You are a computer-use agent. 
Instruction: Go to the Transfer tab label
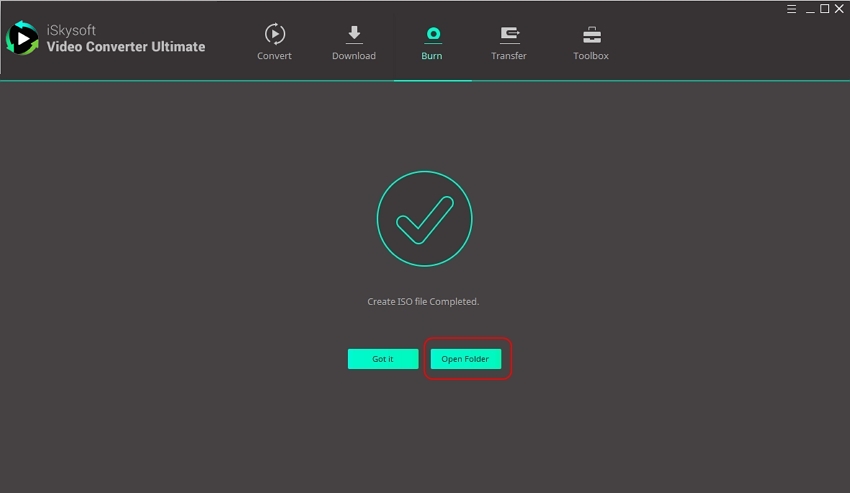(x=509, y=56)
